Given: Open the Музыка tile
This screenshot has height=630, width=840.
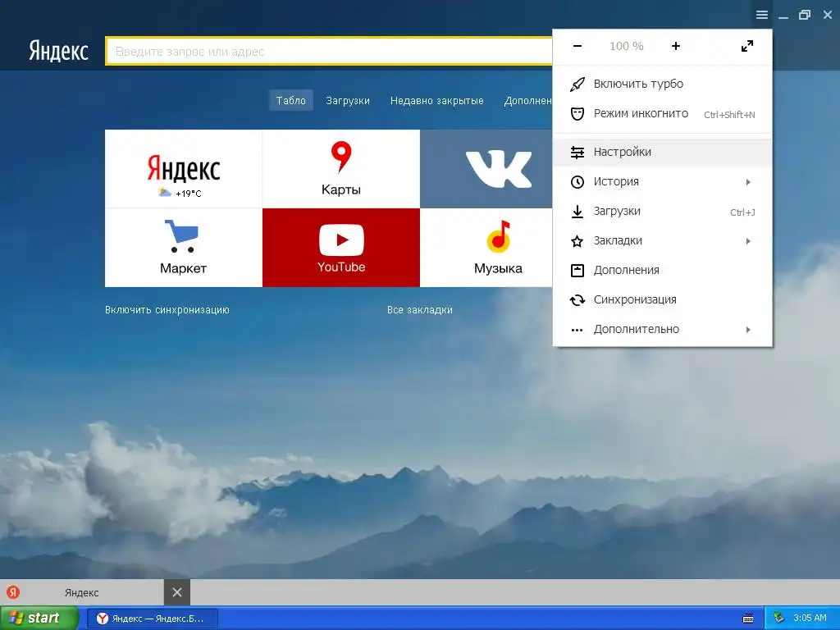Looking at the screenshot, I should coord(486,248).
